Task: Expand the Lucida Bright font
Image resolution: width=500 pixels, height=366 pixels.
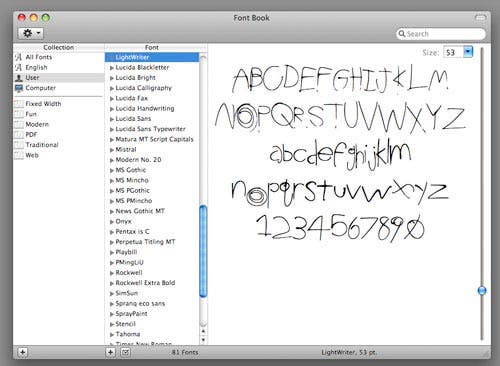Action: pyautogui.click(x=112, y=78)
